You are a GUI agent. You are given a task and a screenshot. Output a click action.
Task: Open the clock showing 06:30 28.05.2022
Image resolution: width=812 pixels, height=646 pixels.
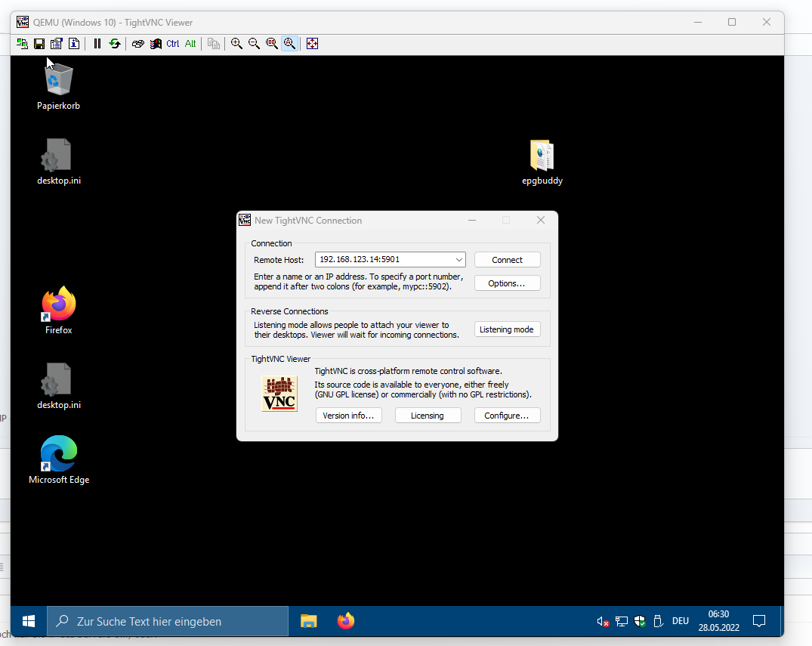(718, 621)
